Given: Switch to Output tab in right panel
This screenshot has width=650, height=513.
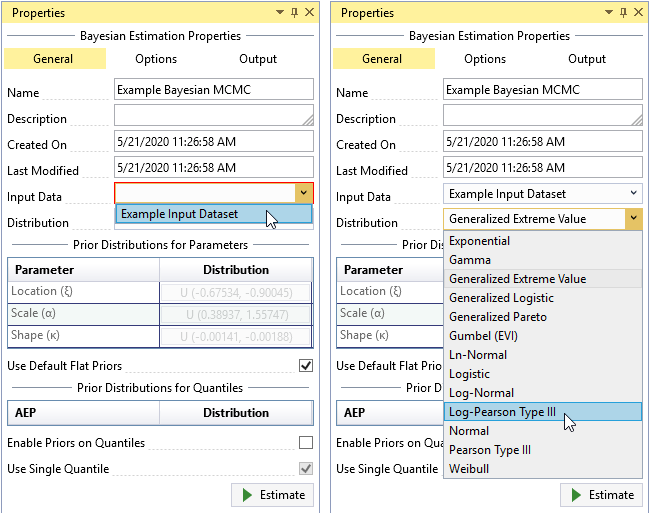Looking at the screenshot, I should [x=587, y=59].
